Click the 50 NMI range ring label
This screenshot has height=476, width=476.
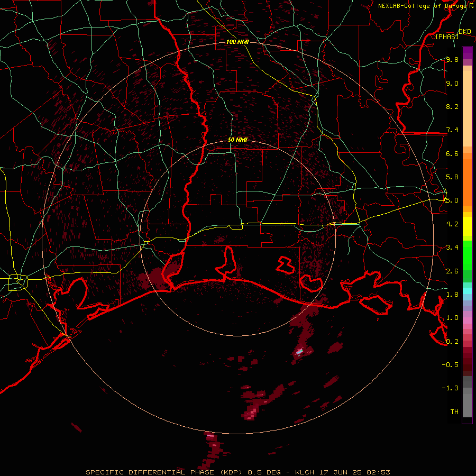(237, 140)
